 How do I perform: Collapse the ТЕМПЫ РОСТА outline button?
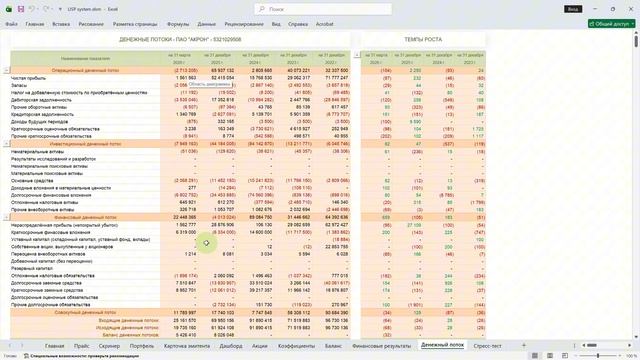tap(357, 55)
